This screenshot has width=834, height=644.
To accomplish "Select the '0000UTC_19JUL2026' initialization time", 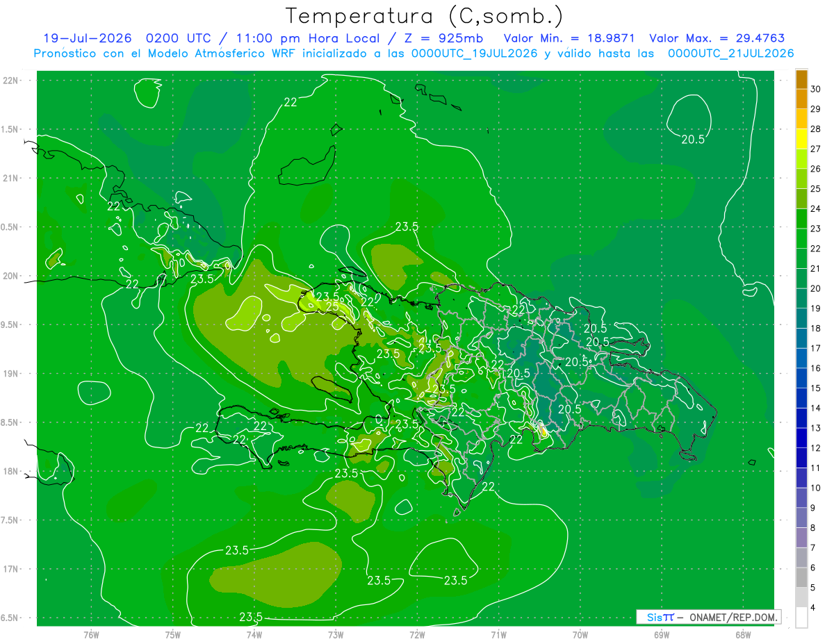I will coord(474,53).
